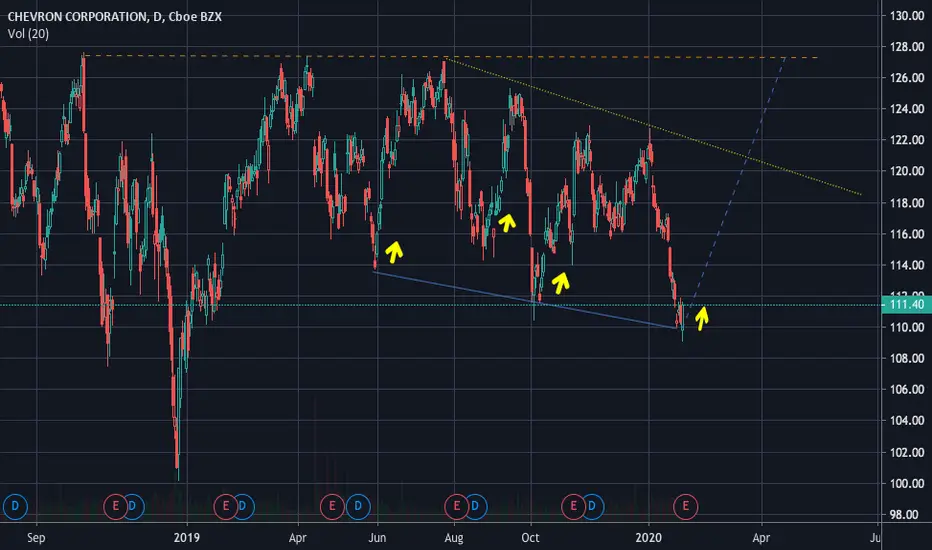Click the Chevron Corporation chart title
The width and height of the screenshot is (932, 550).
coord(114,17)
